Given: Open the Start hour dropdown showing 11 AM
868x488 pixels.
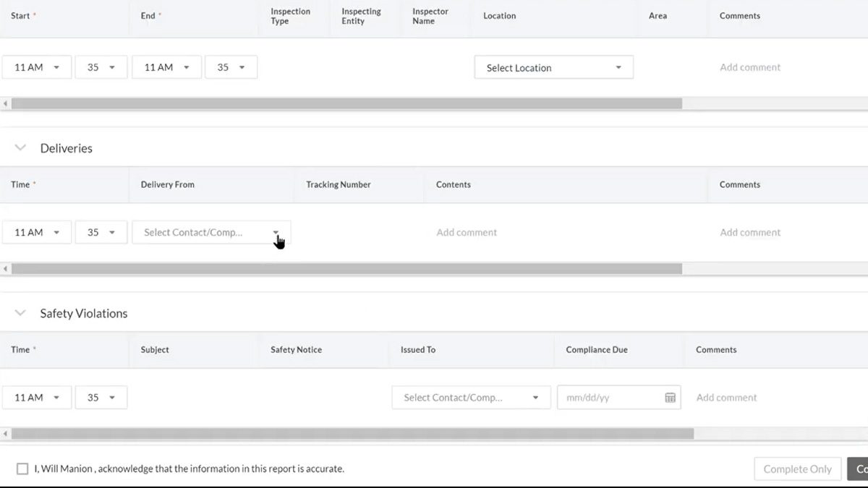Looking at the screenshot, I should coord(37,67).
